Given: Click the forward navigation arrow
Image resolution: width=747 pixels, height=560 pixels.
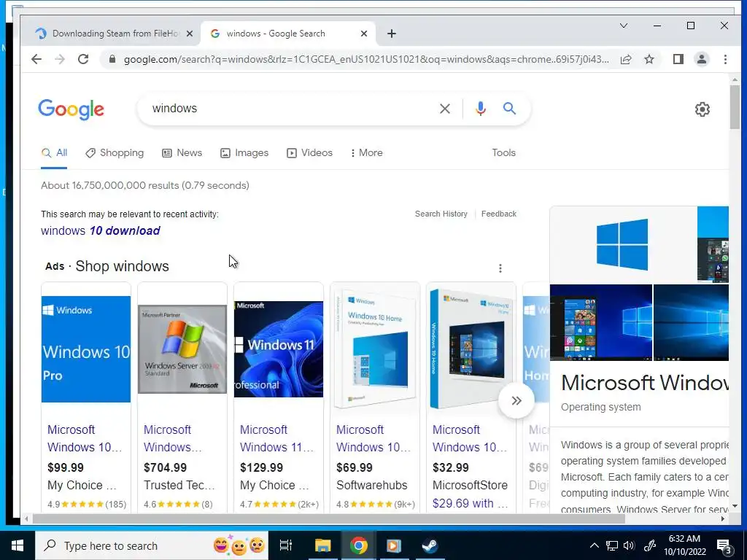Looking at the screenshot, I should [x=60, y=59].
